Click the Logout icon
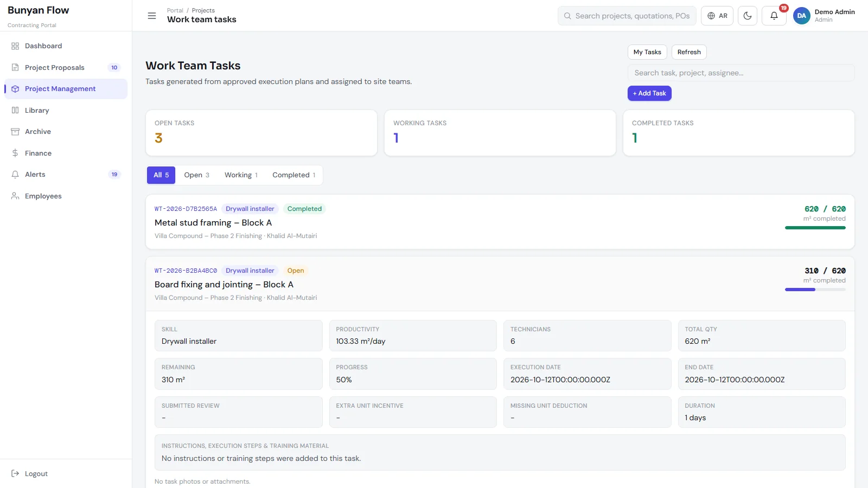868x488 pixels. (x=15, y=473)
